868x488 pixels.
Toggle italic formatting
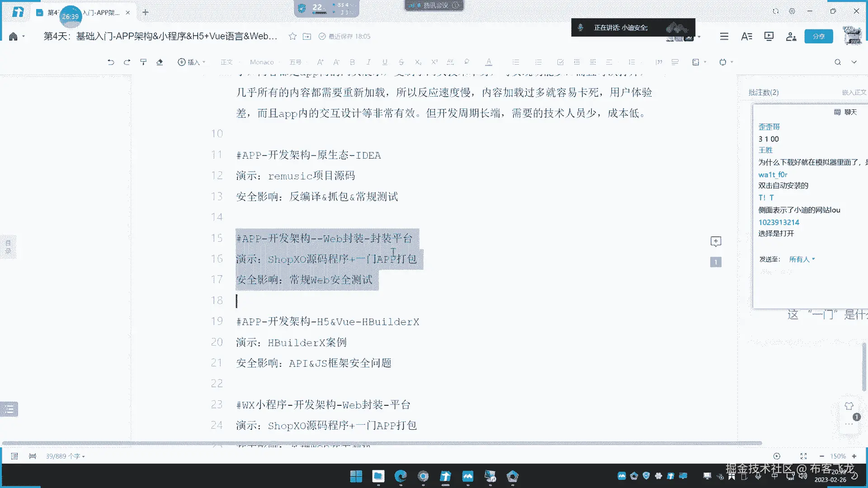[x=368, y=62]
